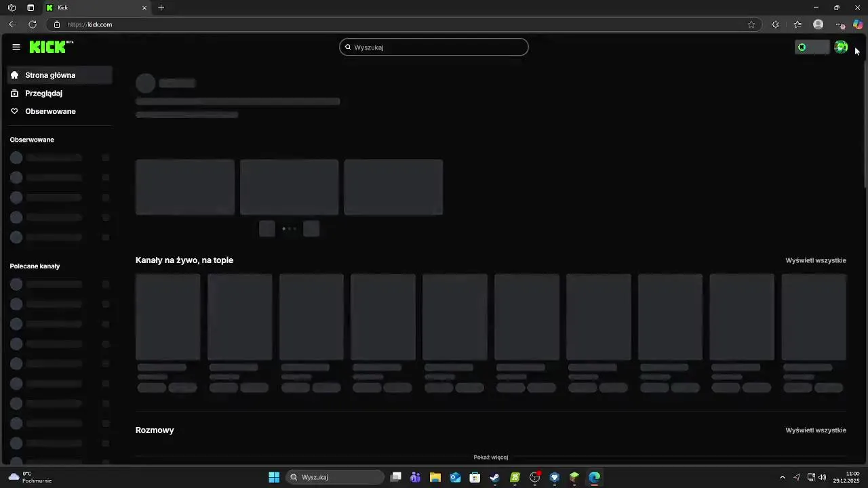Open the Edge browser profile icon
The width and height of the screenshot is (868, 488).
coord(818,24)
